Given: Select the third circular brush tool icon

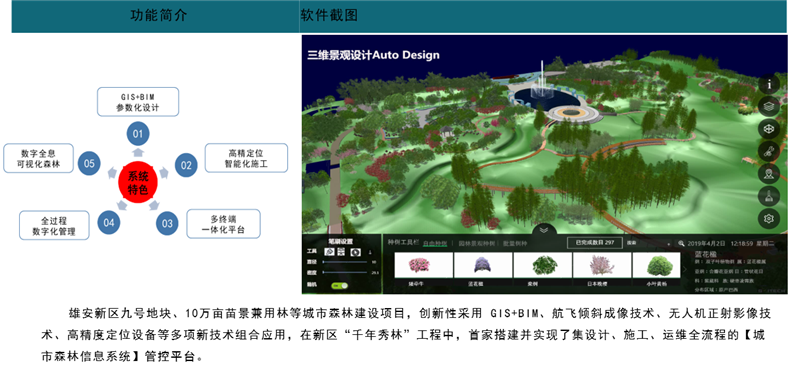Looking at the screenshot, I should pyautogui.click(x=355, y=252).
